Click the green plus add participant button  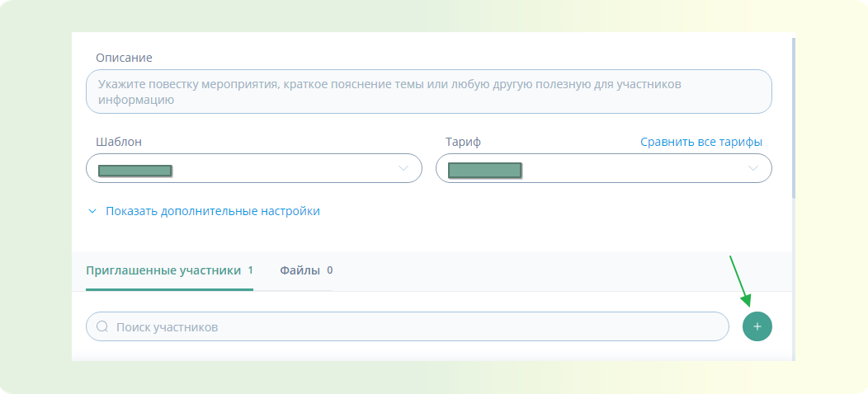[757, 326]
